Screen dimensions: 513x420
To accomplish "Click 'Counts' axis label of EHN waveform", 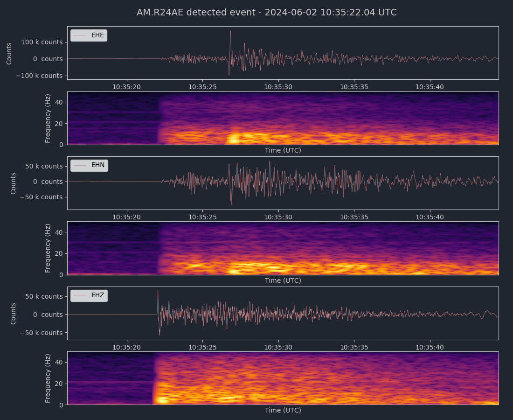I will pos(13,184).
